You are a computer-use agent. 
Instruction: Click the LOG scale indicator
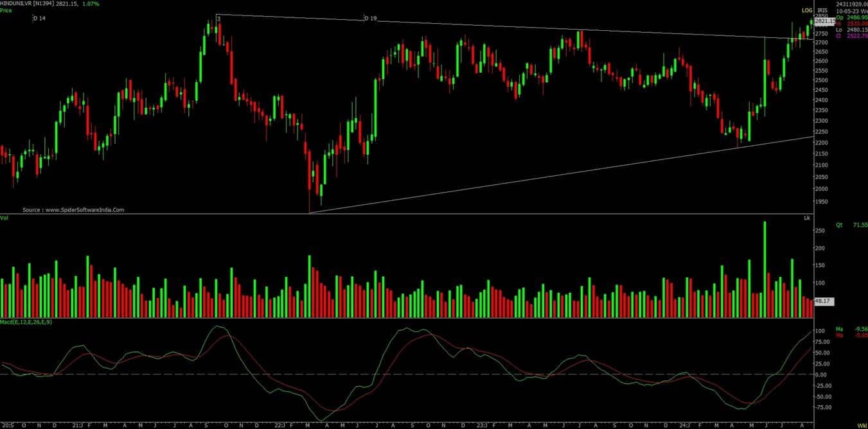(806, 11)
